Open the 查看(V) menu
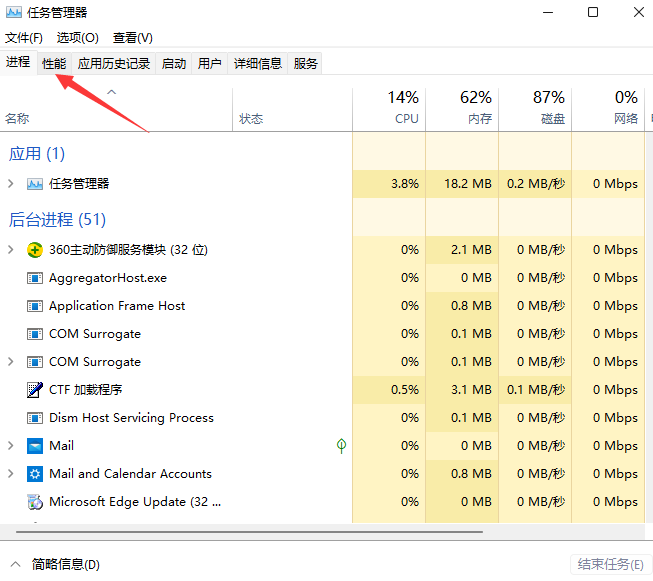 132,38
